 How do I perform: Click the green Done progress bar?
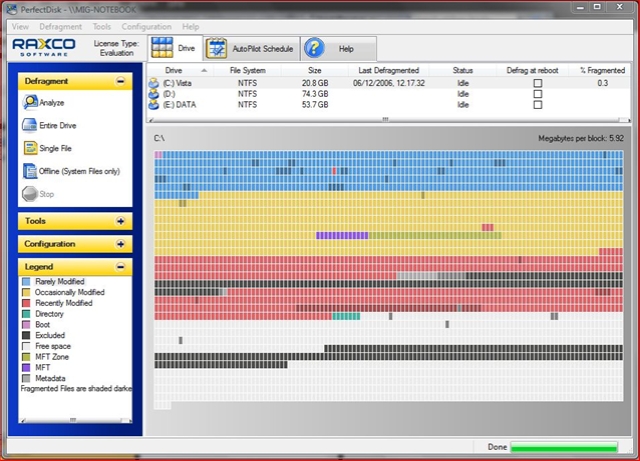click(564, 447)
